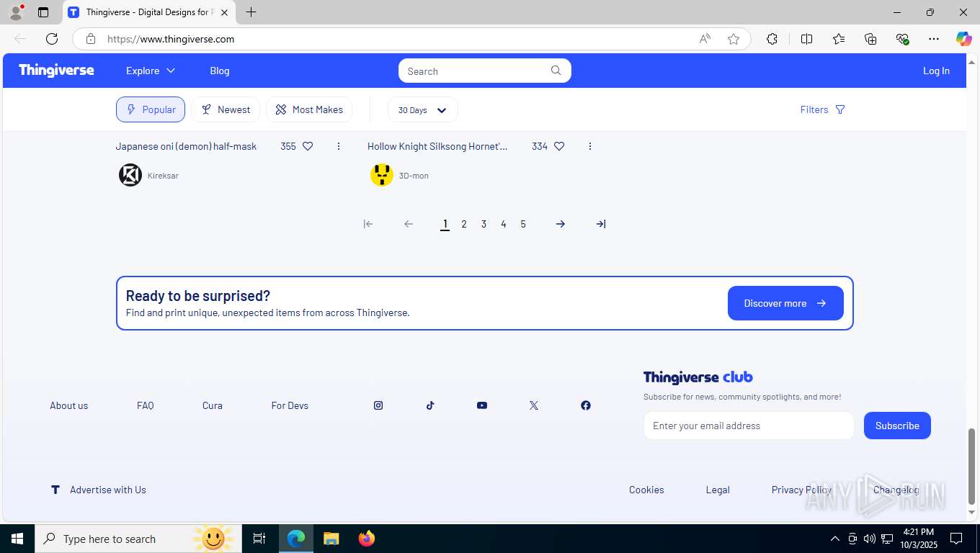Screen dimensions: 980x553
Task: Click the page vertical scrollbar thumb
Action: 971,466
